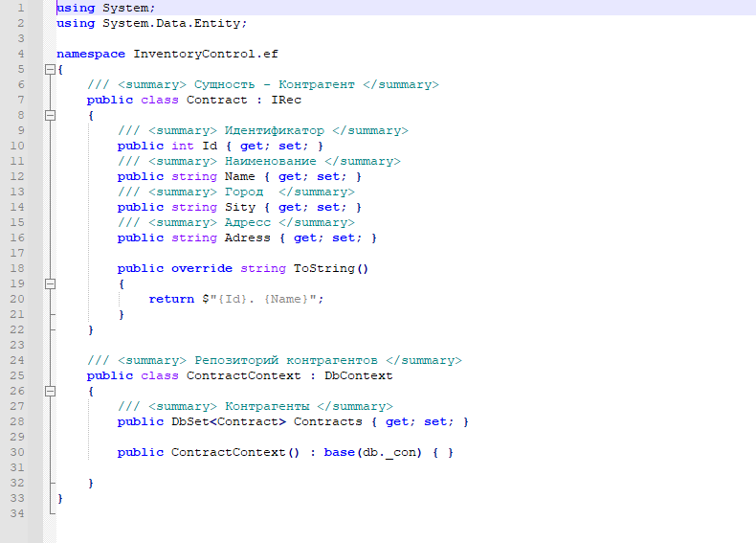Screen dimensions: 756x543
Task: Click System.Data.Entity in the using directive
Action: (x=174, y=23)
